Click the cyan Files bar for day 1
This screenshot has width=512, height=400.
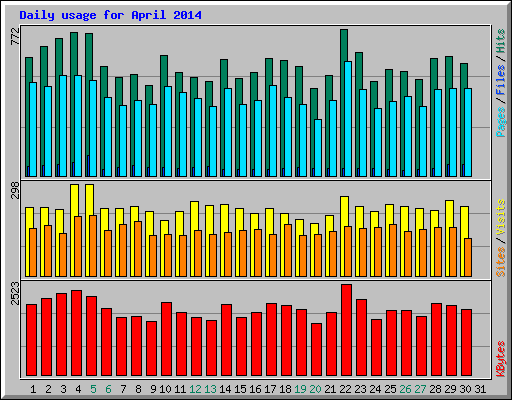click(x=33, y=129)
